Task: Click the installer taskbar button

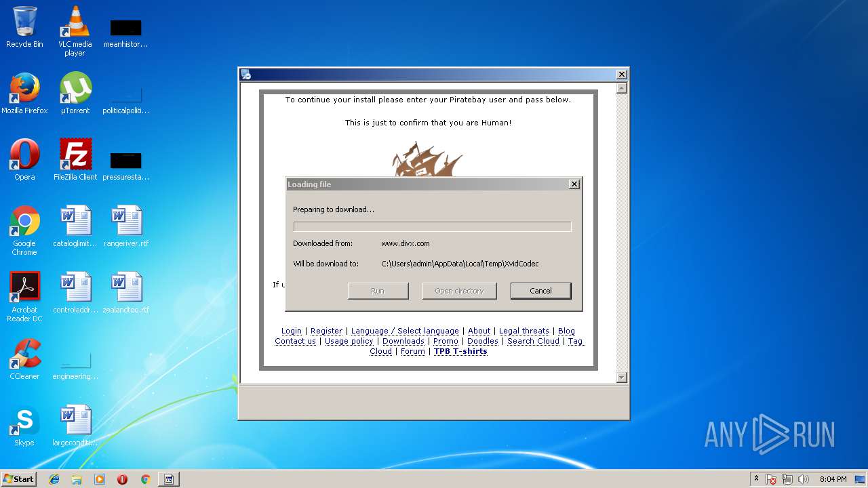Action: pyautogui.click(x=169, y=479)
